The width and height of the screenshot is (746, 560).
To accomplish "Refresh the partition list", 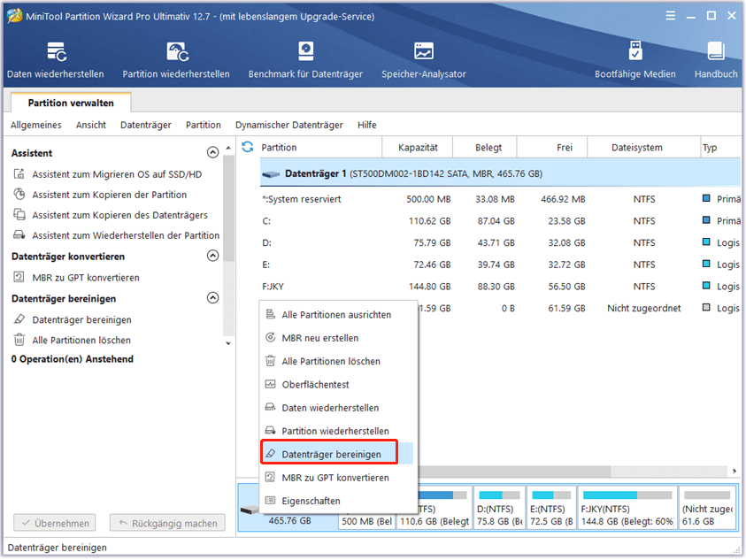I will [x=248, y=147].
